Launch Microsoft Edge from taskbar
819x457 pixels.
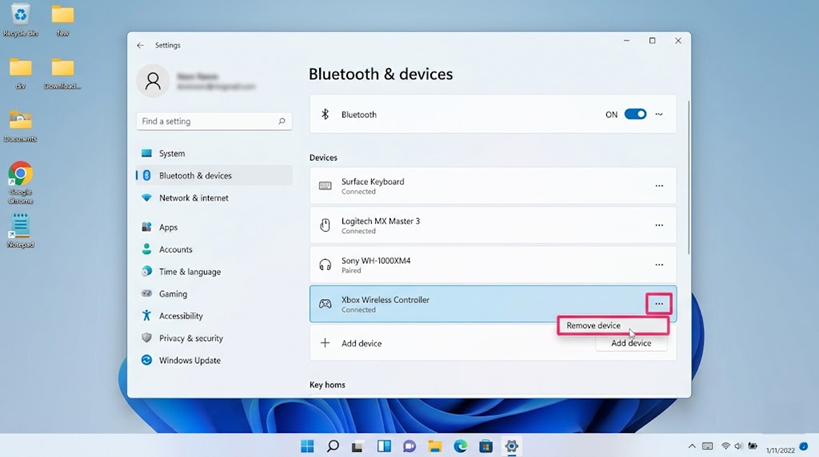tap(460, 446)
